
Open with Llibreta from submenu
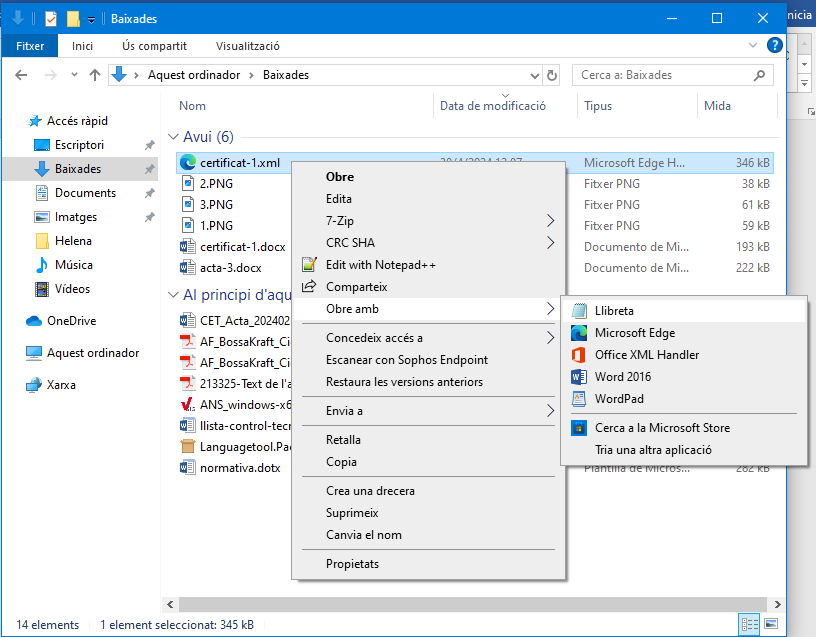point(614,311)
